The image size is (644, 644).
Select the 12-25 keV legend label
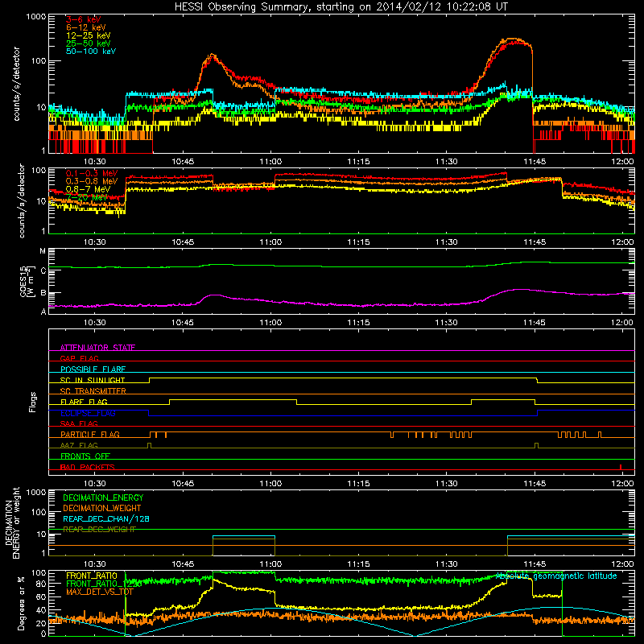[89, 35]
